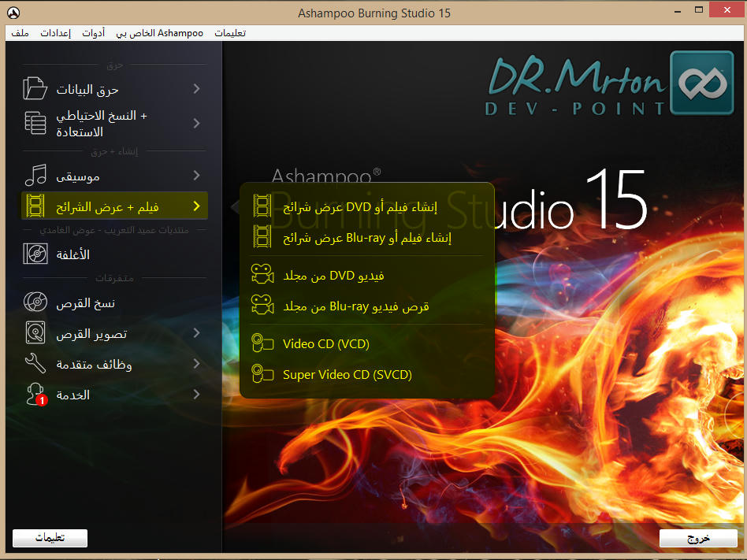
Task: Minimize the Ashampoo Burning Studio window
Action: click(x=678, y=10)
